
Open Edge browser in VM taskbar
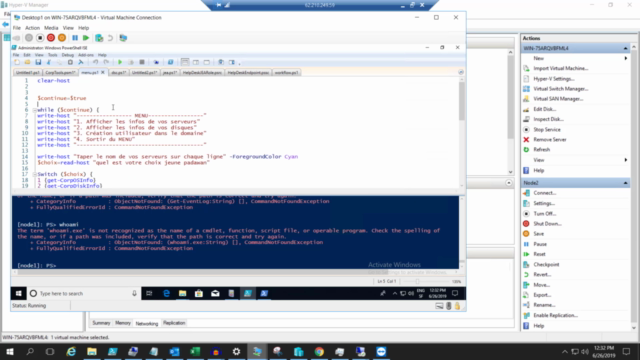click(x=166, y=293)
